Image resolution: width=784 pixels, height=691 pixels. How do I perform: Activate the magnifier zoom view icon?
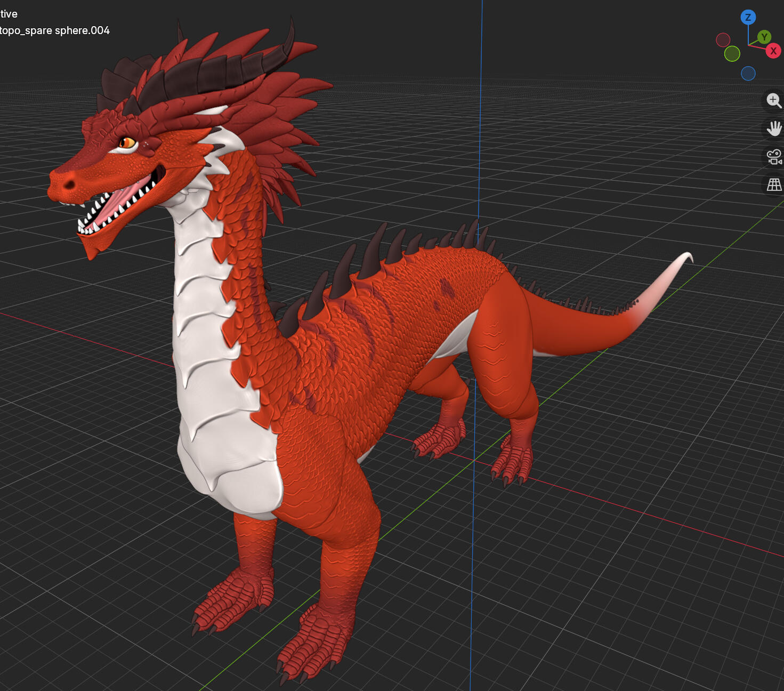pyautogui.click(x=774, y=100)
